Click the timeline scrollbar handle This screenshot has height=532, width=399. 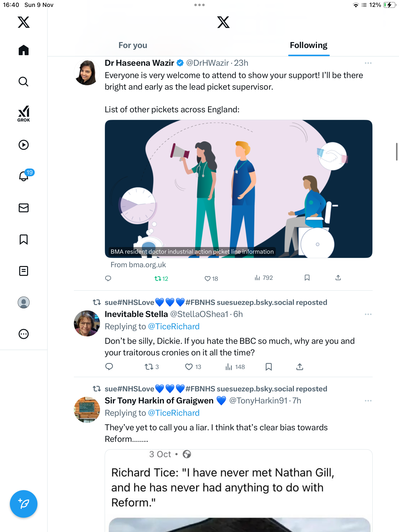coord(397,151)
